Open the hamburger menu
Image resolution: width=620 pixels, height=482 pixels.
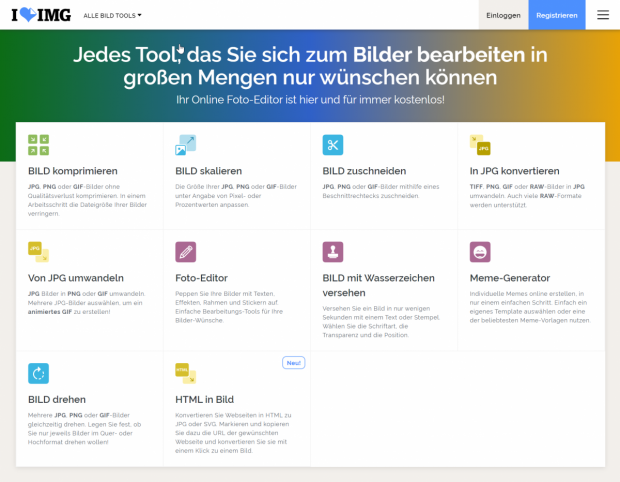click(602, 15)
